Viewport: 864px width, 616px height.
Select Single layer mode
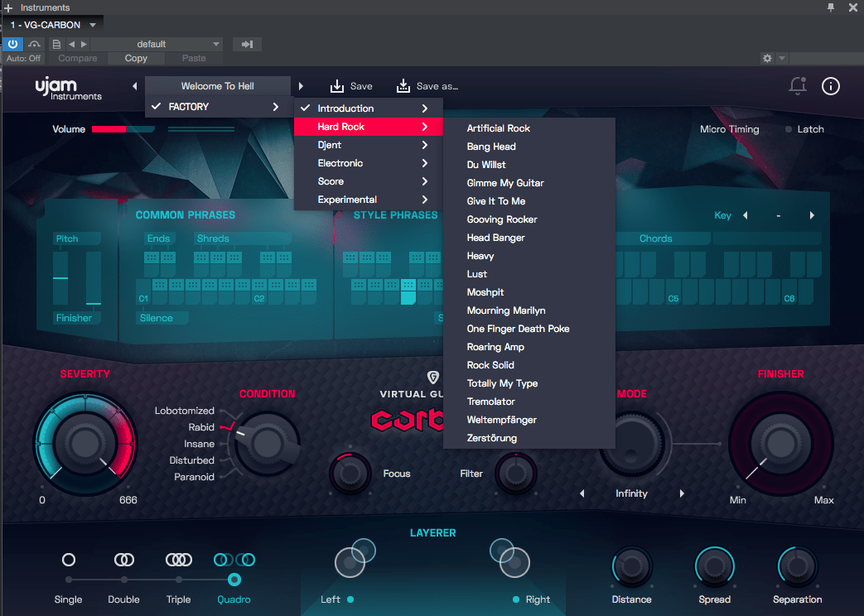coord(68,560)
